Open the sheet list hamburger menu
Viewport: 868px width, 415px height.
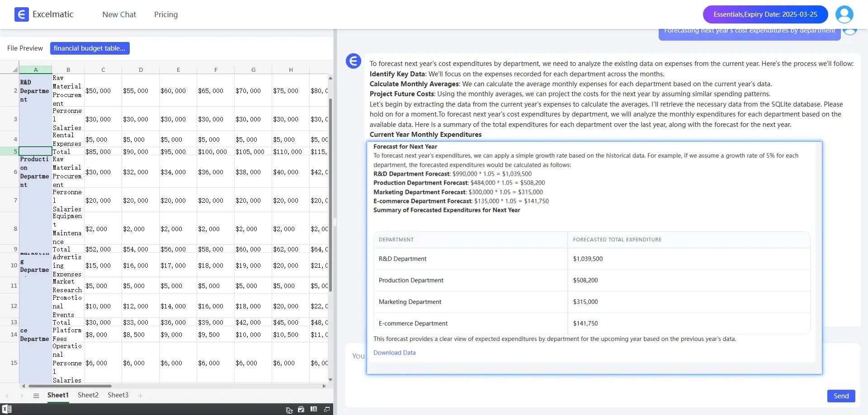36,396
